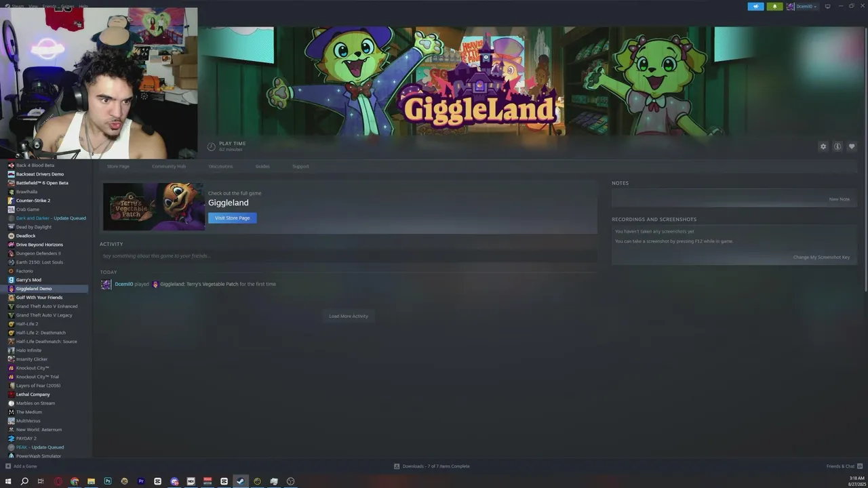Click the Factorio game icon
The width and height of the screenshot is (868, 488).
click(11, 271)
